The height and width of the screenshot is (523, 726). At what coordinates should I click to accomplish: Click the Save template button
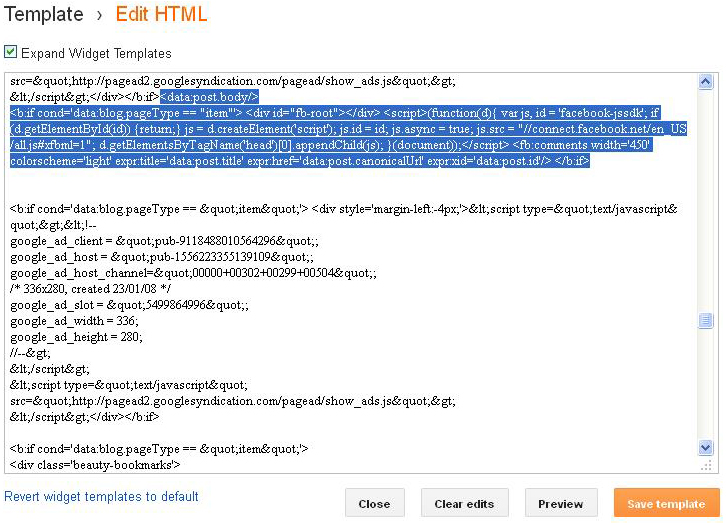tap(666, 503)
